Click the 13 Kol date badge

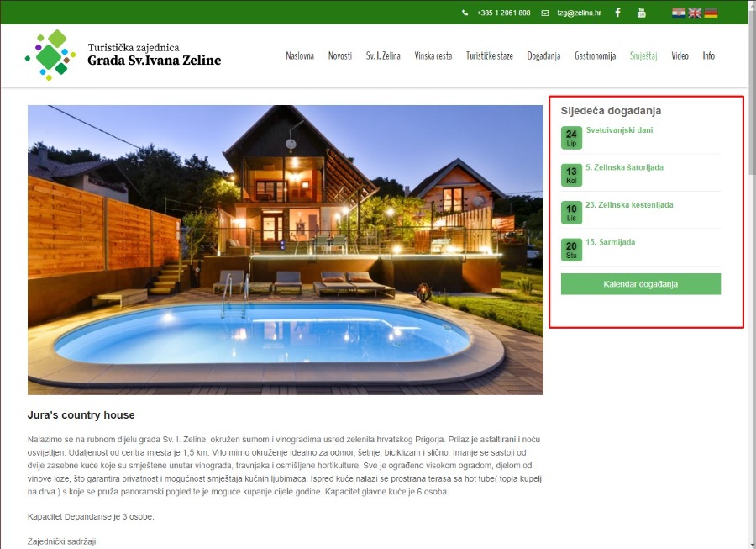571,175
